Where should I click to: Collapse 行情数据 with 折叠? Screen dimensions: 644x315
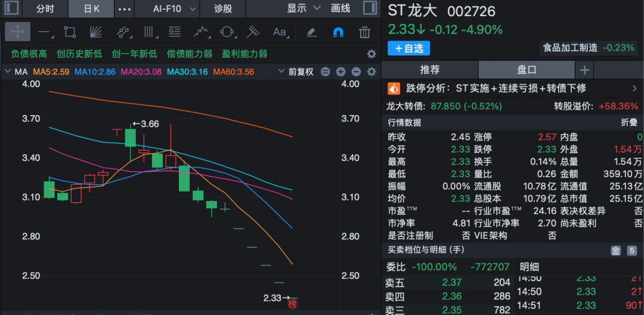(x=630, y=122)
